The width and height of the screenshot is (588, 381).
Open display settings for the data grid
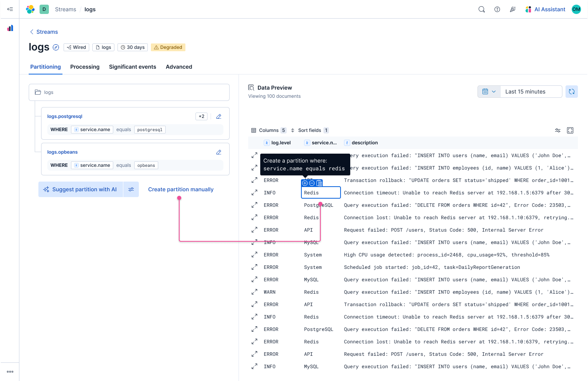point(558,130)
